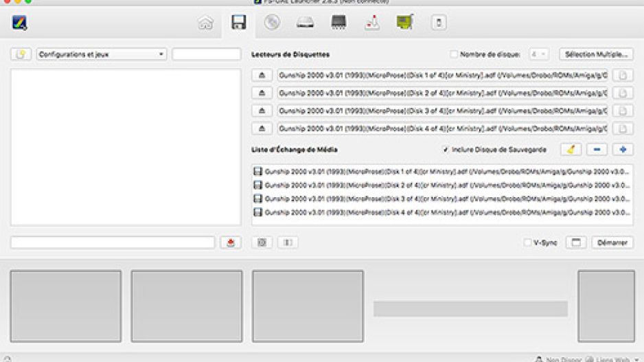This screenshot has height=362, width=644.
Task: Click the Disk 3 of 4 drive path field
Action: tap(442, 111)
